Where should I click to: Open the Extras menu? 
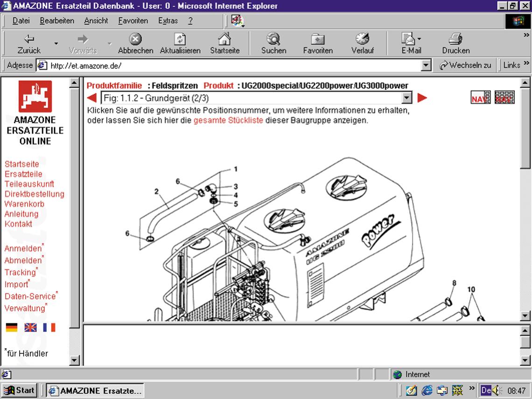[x=168, y=21]
